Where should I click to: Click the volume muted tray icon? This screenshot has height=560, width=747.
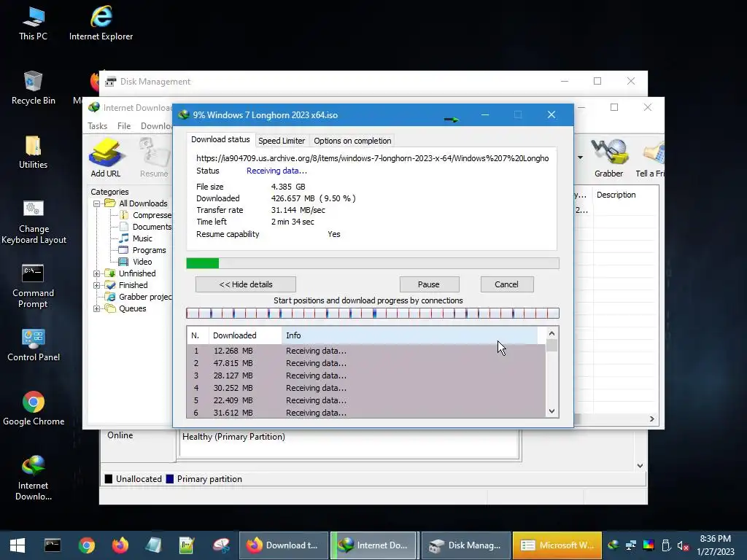pyautogui.click(x=683, y=545)
